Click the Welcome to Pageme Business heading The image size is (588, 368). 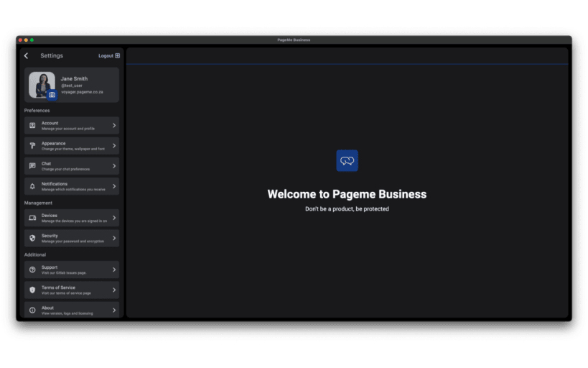347,194
